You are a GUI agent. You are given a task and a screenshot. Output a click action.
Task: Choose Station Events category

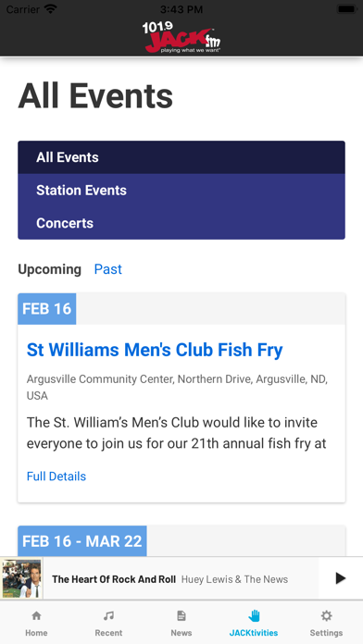tap(181, 191)
